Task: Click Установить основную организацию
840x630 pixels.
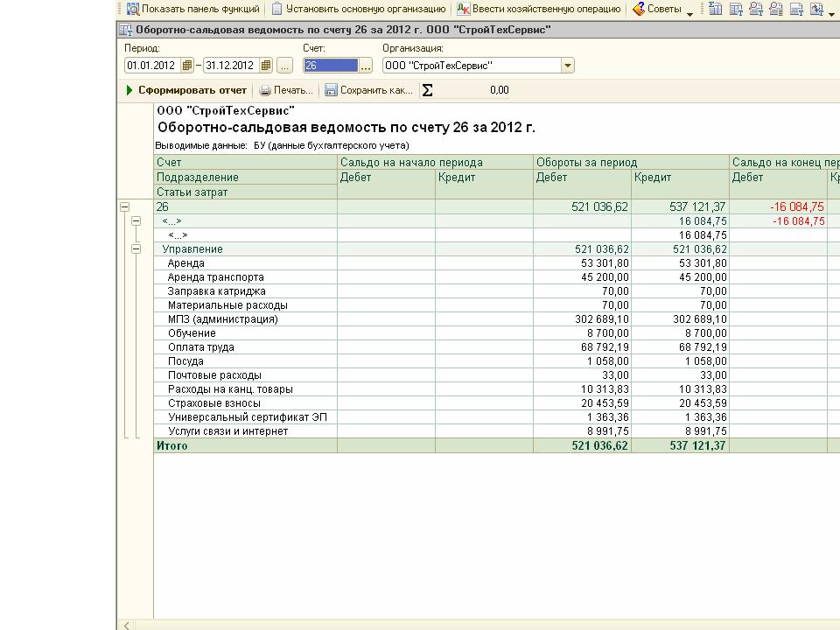Action: click(359, 9)
